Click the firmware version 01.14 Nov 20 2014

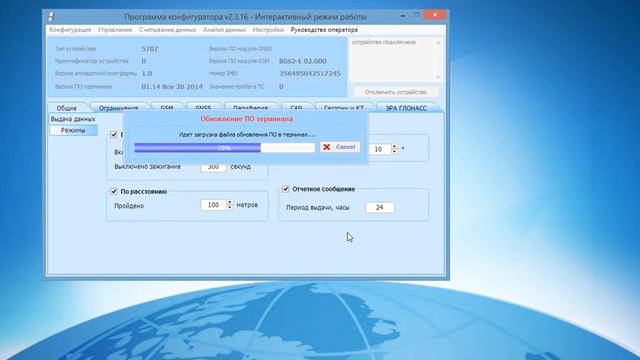[172, 87]
